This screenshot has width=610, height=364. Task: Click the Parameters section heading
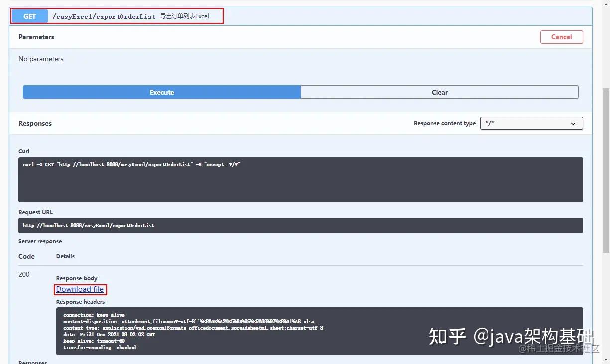click(x=36, y=37)
